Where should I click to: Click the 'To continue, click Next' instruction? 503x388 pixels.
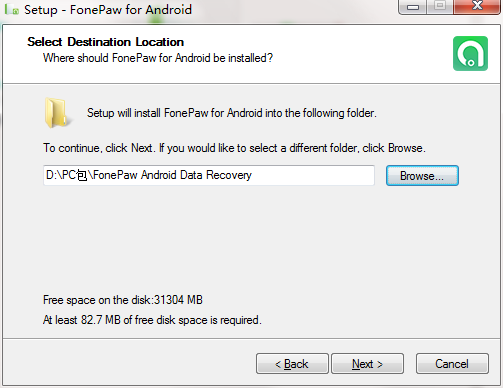coord(234,148)
